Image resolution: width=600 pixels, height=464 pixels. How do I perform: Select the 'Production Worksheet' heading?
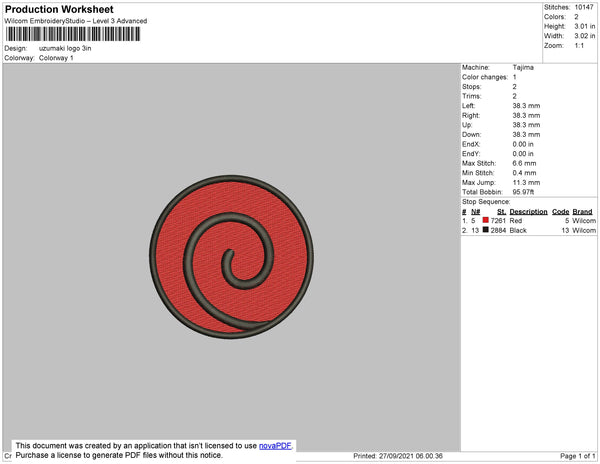pyautogui.click(x=59, y=10)
